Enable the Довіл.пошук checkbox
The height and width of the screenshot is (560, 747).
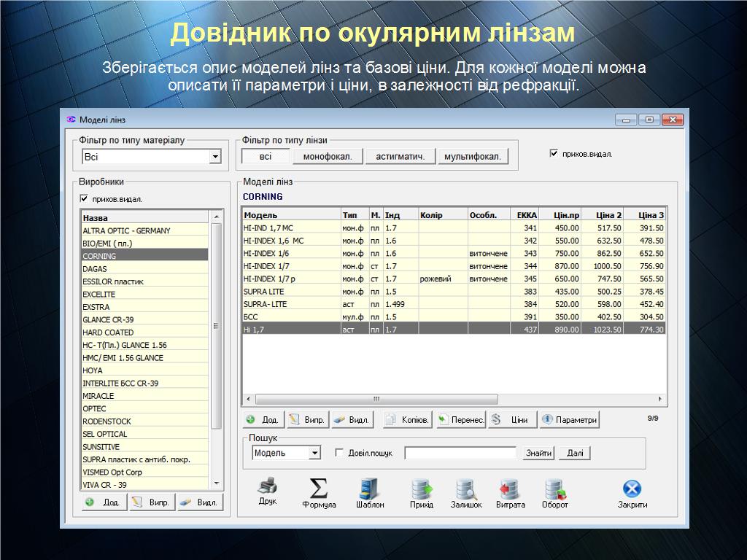click(339, 453)
